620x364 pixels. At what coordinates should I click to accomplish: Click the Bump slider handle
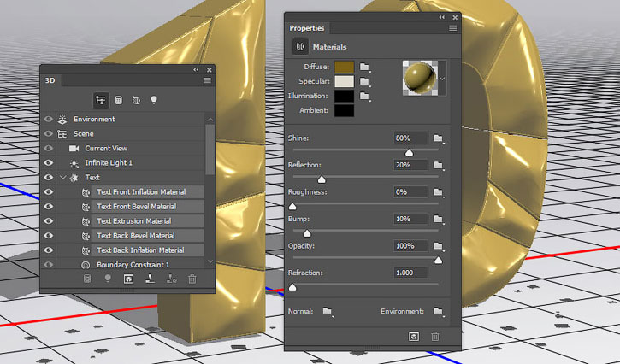click(307, 233)
